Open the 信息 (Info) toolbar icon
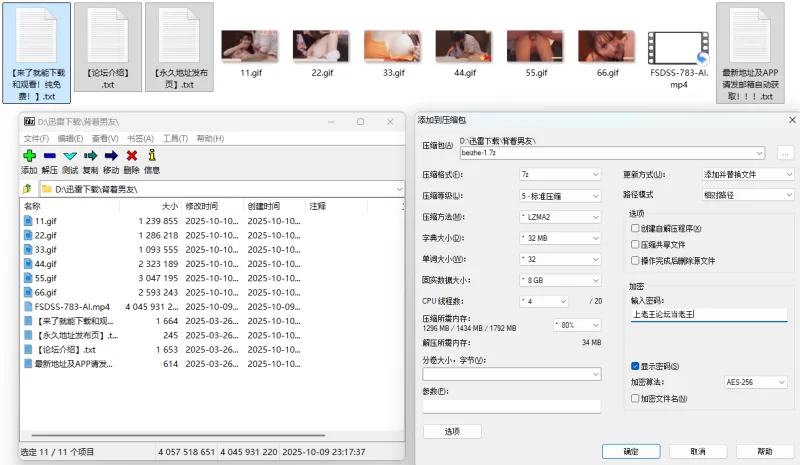 (x=152, y=156)
